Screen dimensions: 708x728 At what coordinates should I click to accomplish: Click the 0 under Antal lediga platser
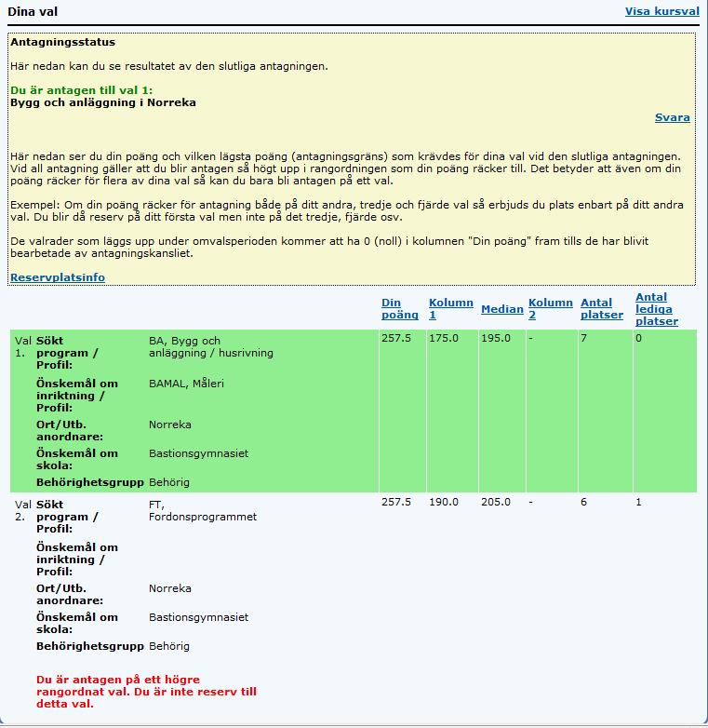[x=638, y=338]
